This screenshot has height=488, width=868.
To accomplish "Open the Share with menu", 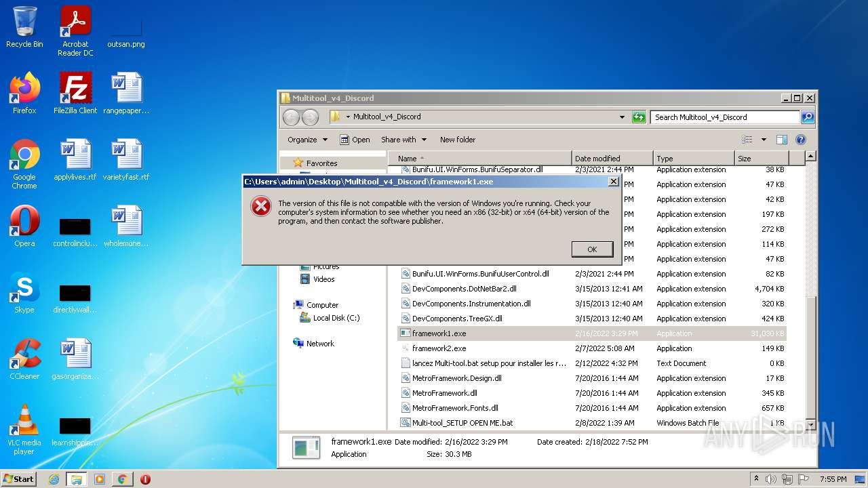I will click(x=403, y=140).
